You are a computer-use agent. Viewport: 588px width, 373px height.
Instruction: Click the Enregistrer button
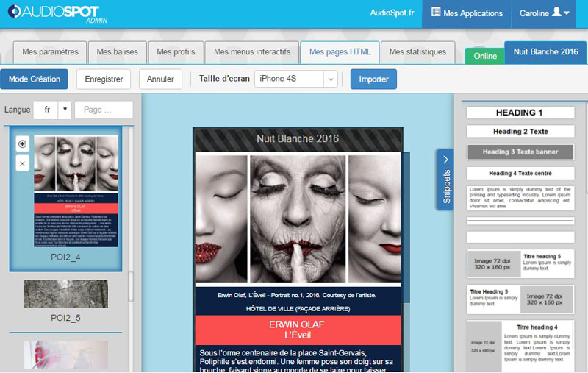click(104, 79)
